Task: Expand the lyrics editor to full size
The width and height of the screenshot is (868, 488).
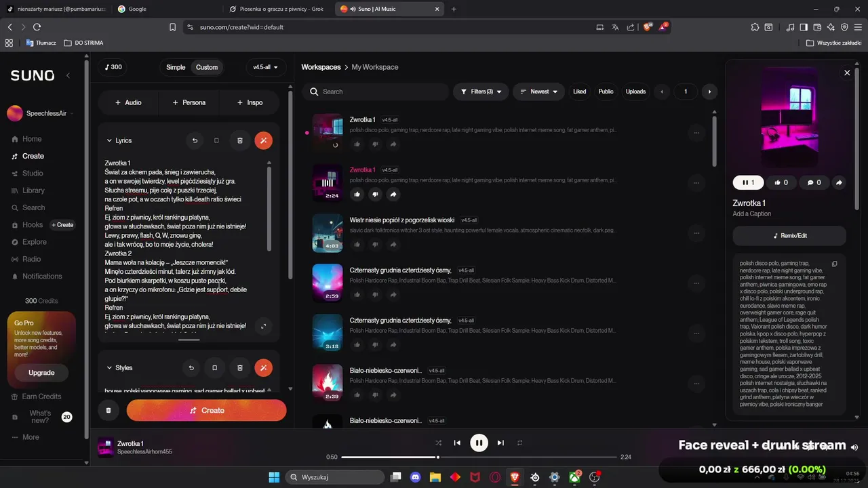Action: click(x=263, y=326)
